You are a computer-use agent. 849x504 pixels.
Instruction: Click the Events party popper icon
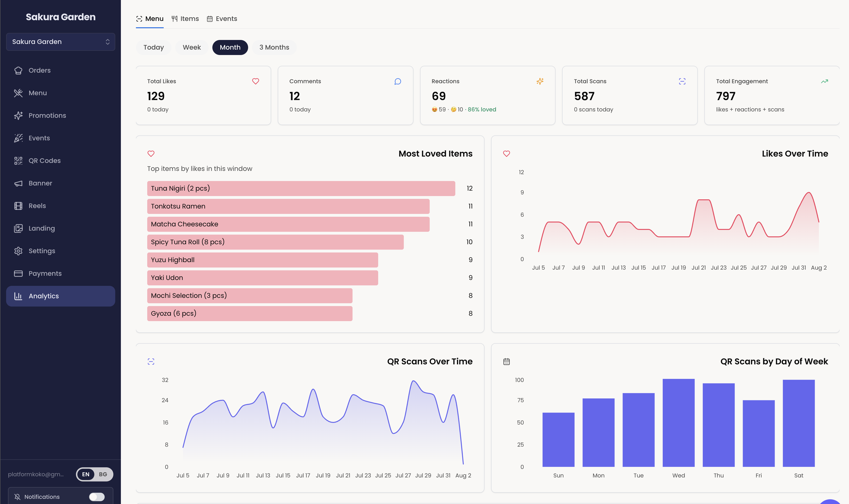click(18, 138)
